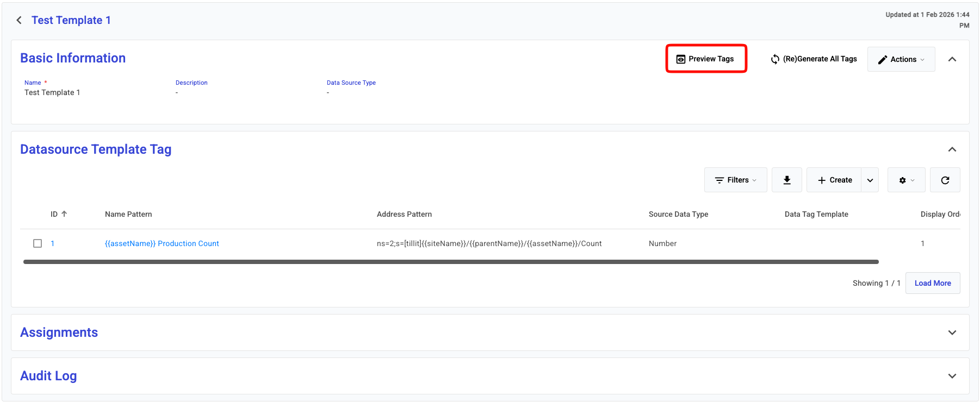Click the back arrow beside Test Template 1
The height and width of the screenshot is (402, 980).
(19, 20)
